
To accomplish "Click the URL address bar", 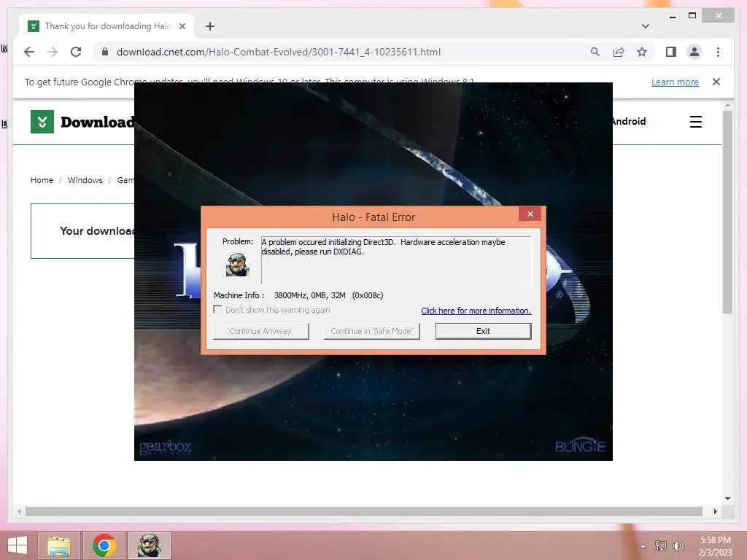I will coord(278,52).
